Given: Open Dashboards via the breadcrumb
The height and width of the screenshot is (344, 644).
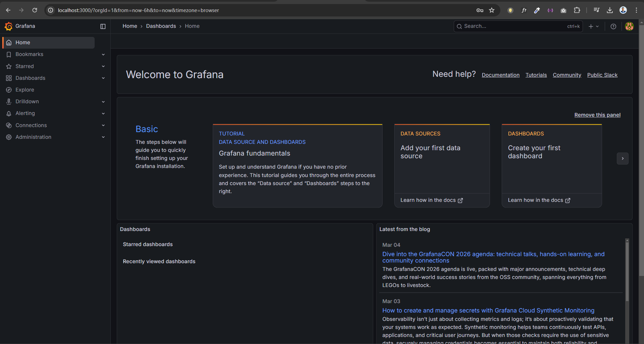Looking at the screenshot, I should coord(161,26).
